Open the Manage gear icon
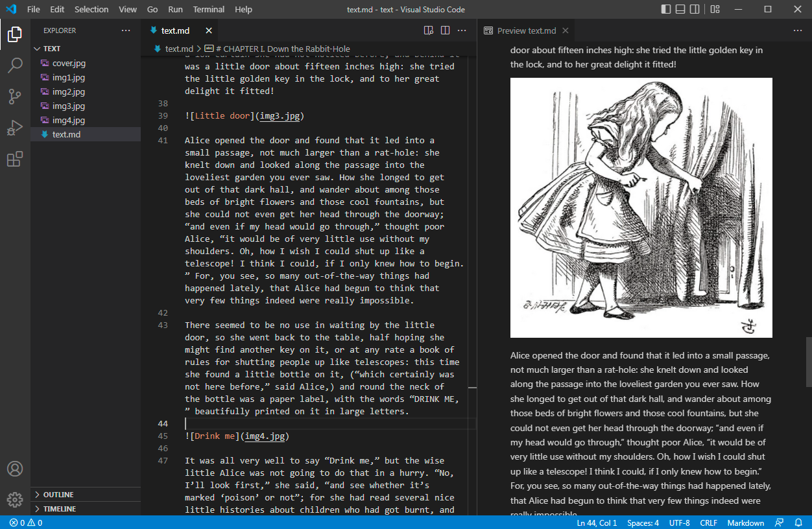This screenshot has width=812, height=529. coord(15,500)
